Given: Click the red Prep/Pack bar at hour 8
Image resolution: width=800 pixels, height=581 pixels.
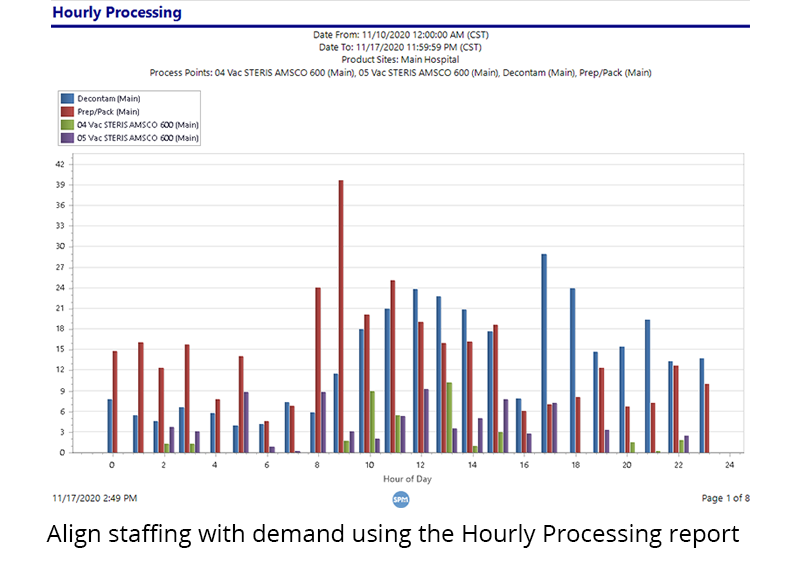Looking at the screenshot, I should click(318, 370).
